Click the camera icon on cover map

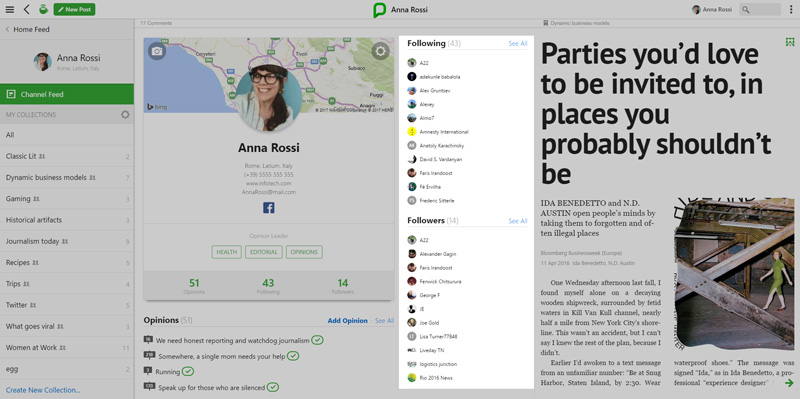click(x=157, y=51)
